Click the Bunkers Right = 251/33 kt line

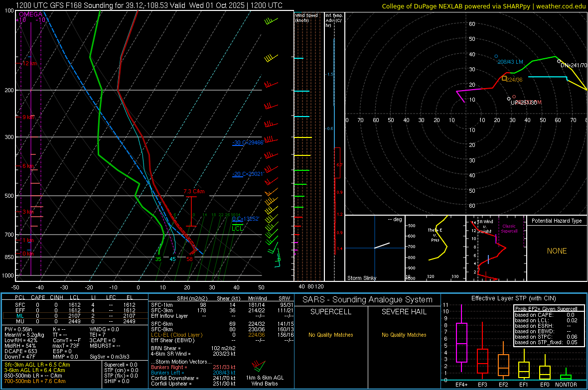pos(193,367)
